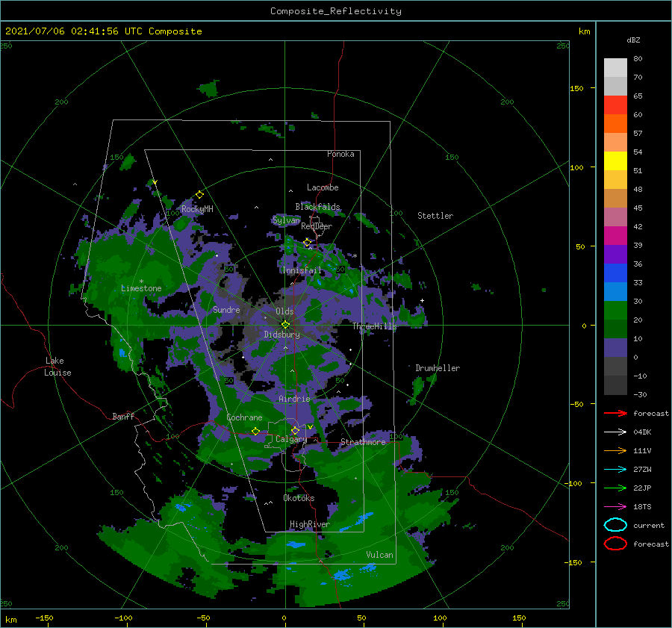Screen dimensions: 672x628
Task: Click the yellow diamond marker below RedDeer
Action: 307,243
